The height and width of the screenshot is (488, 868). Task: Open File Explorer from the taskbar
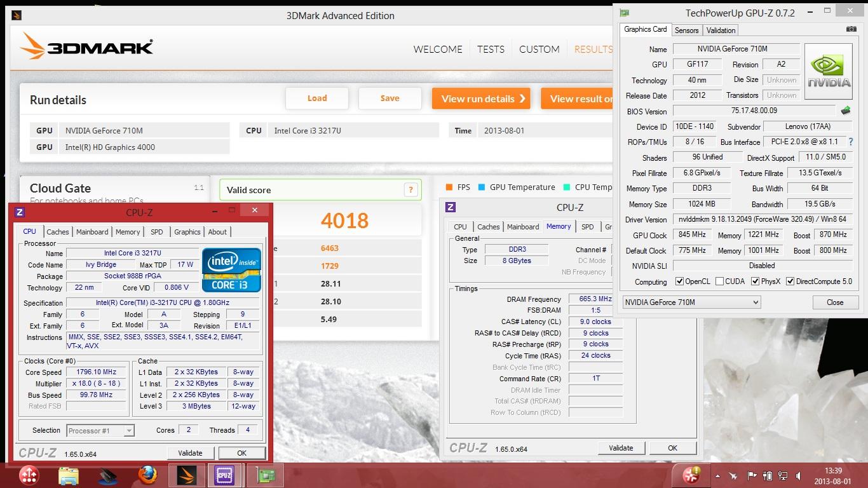coord(69,475)
